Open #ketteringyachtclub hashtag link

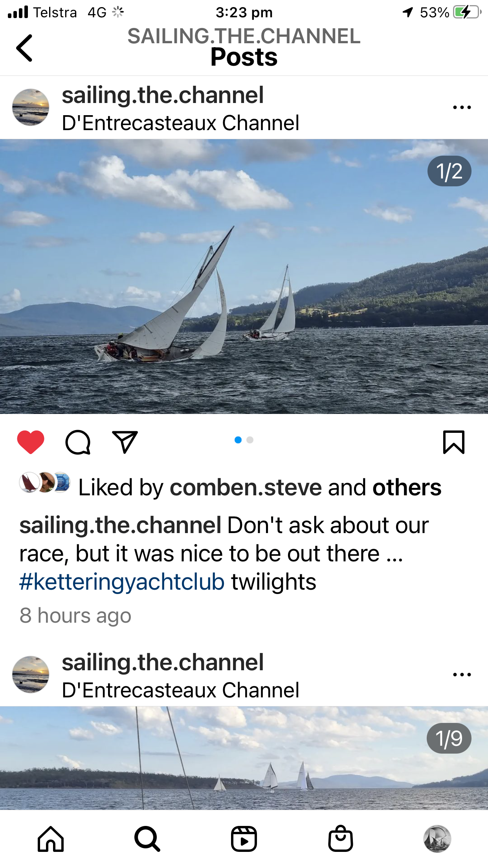click(122, 582)
